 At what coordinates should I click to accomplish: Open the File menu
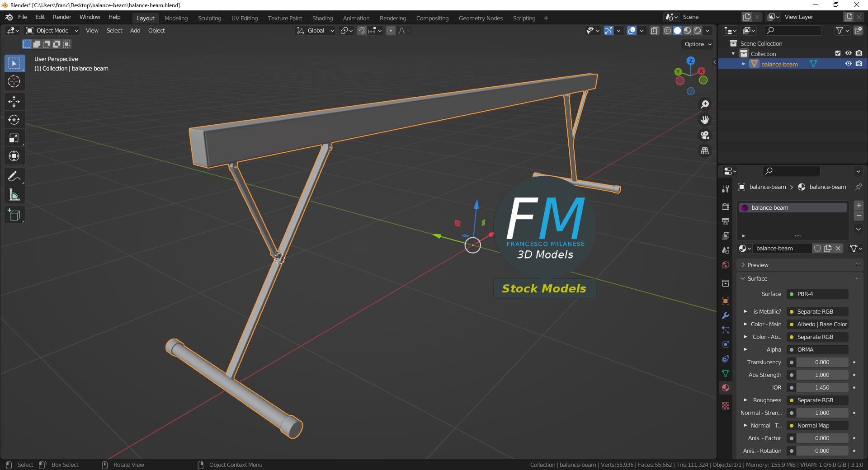point(23,17)
